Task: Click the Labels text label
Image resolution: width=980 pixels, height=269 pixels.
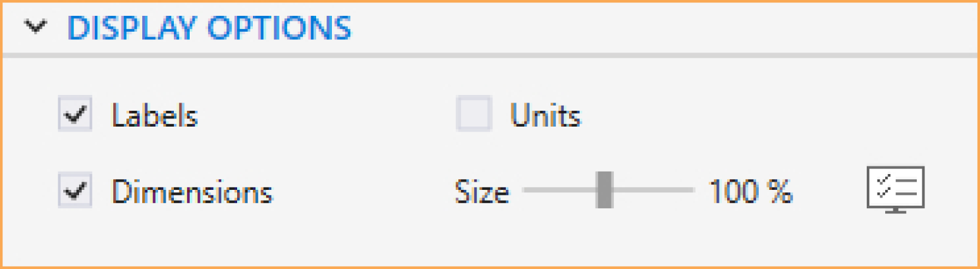Action: [x=155, y=115]
